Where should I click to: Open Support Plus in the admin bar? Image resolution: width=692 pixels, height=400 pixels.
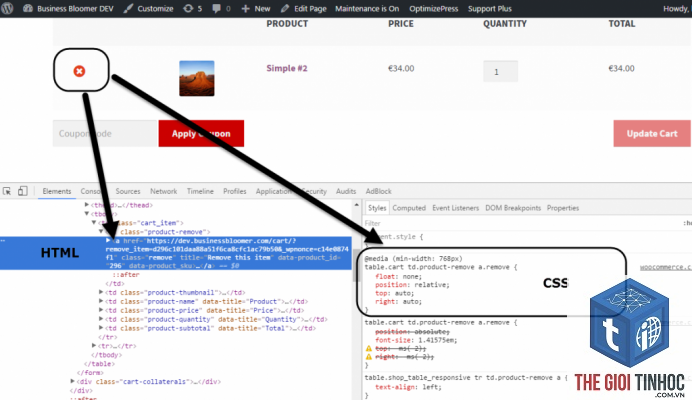pos(489,8)
